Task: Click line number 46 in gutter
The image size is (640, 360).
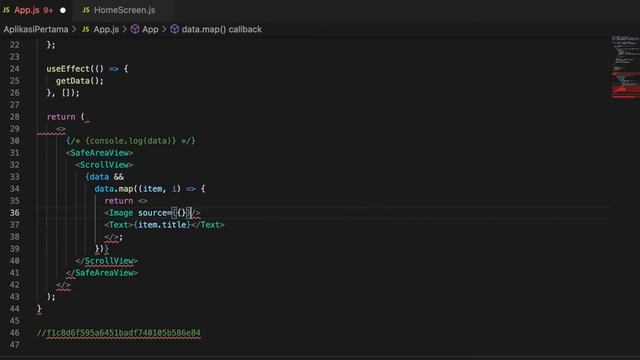Action: 14,333
